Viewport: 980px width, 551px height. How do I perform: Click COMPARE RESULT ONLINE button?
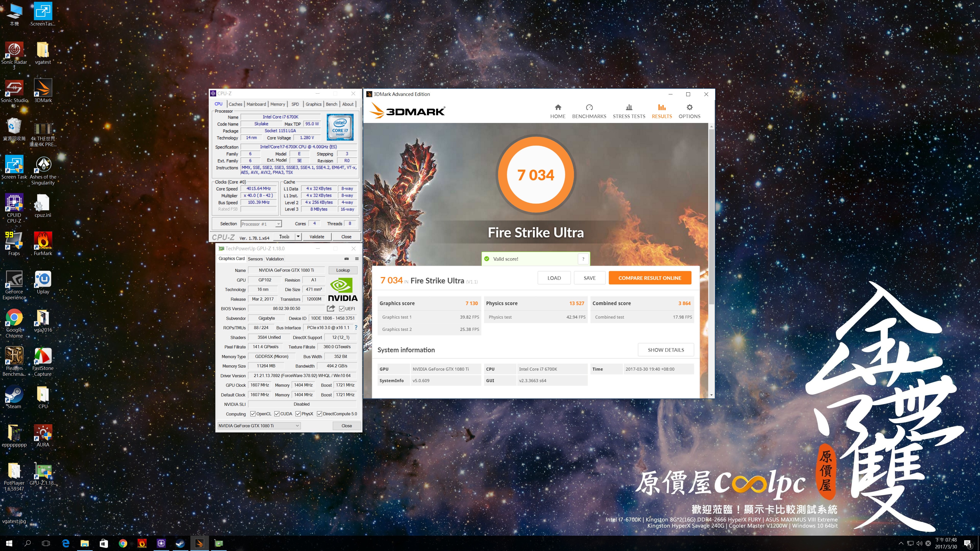[650, 278]
